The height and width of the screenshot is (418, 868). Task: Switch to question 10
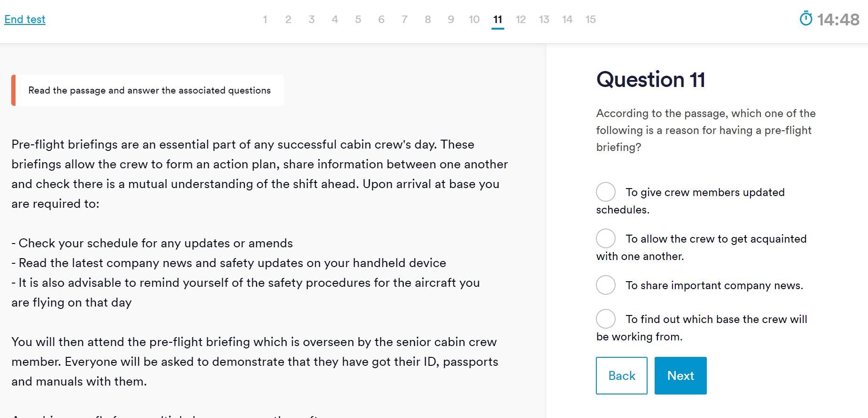coord(474,19)
